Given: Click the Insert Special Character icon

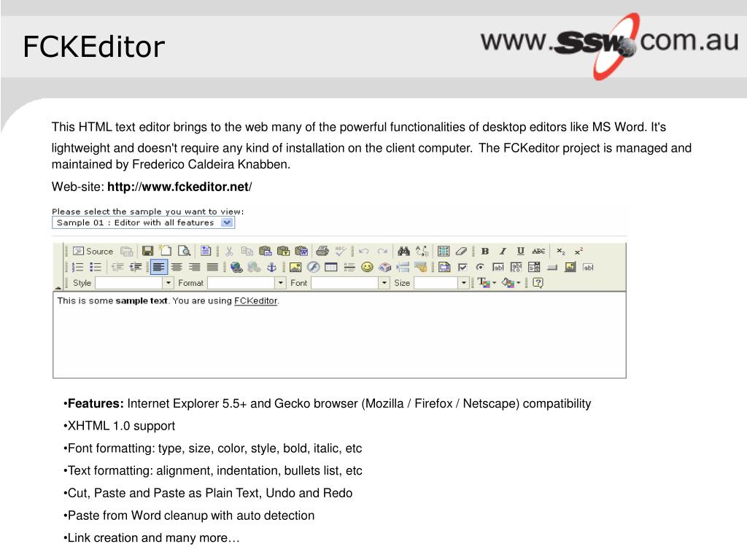Looking at the screenshot, I should tap(385, 267).
